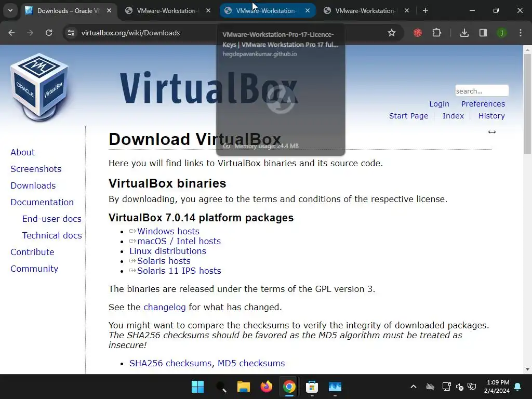Open Chrome three-dot menu
532x399 pixels.
pos(521,33)
